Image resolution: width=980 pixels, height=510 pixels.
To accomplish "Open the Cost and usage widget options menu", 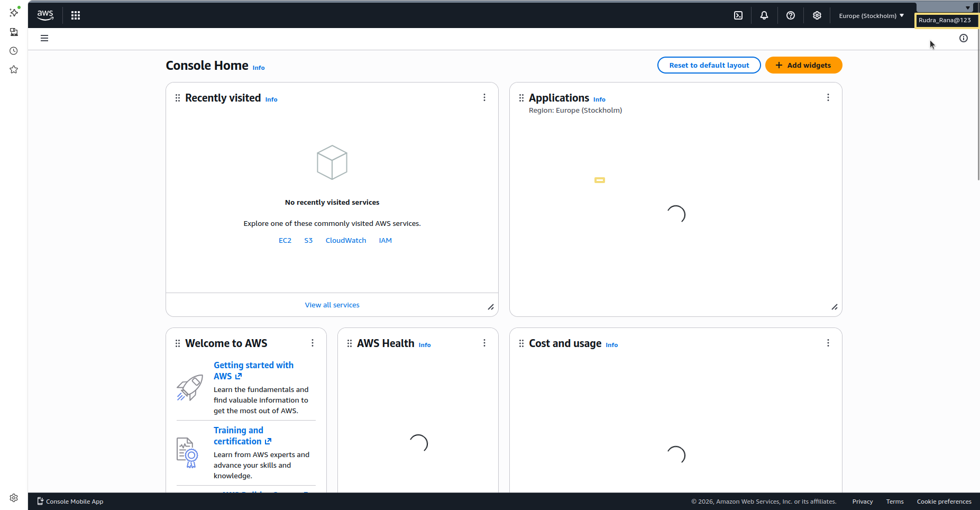I will click(828, 343).
